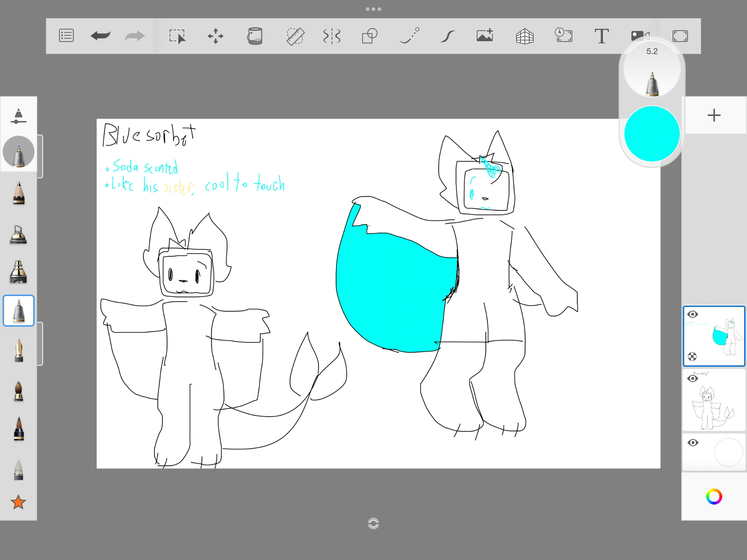This screenshot has width=747, height=560.
Task: Open the Text tool
Action: pos(601,36)
